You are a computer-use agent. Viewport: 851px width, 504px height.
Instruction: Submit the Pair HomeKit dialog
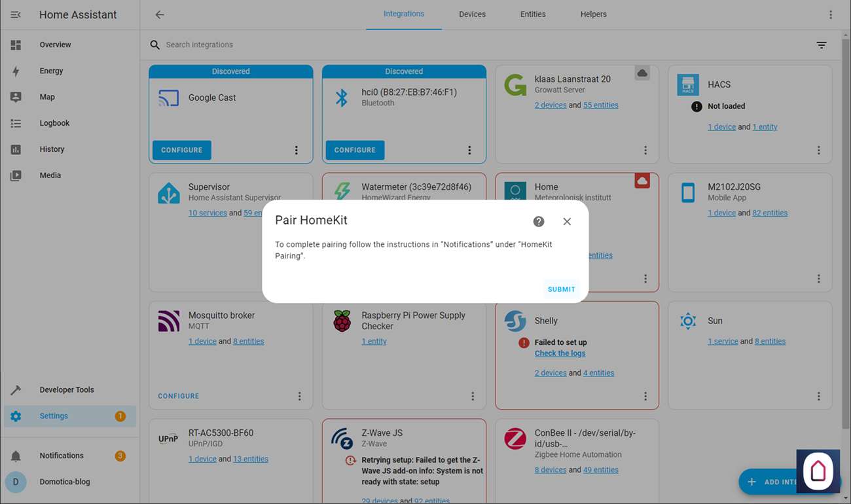562,289
